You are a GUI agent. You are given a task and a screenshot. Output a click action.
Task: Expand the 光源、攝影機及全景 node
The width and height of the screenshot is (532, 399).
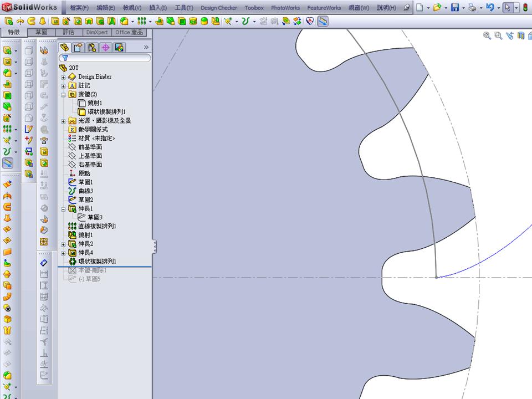[63, 121]
